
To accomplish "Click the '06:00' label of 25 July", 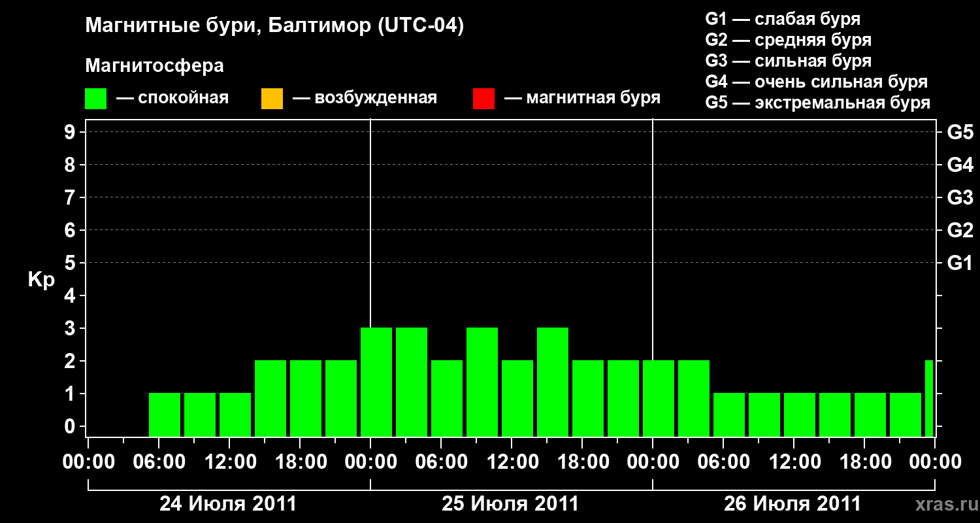I will pyautogui.click(x=441, y=462).
